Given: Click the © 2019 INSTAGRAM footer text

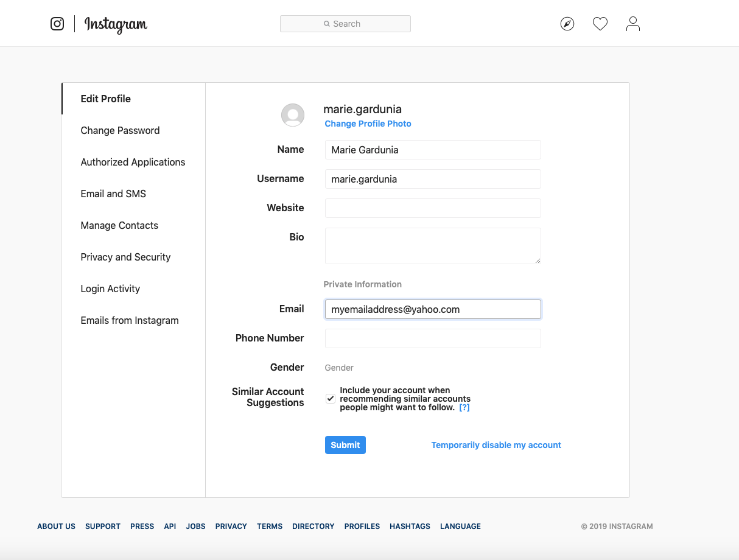Looking at the screenshot, I should pos(617,527).
